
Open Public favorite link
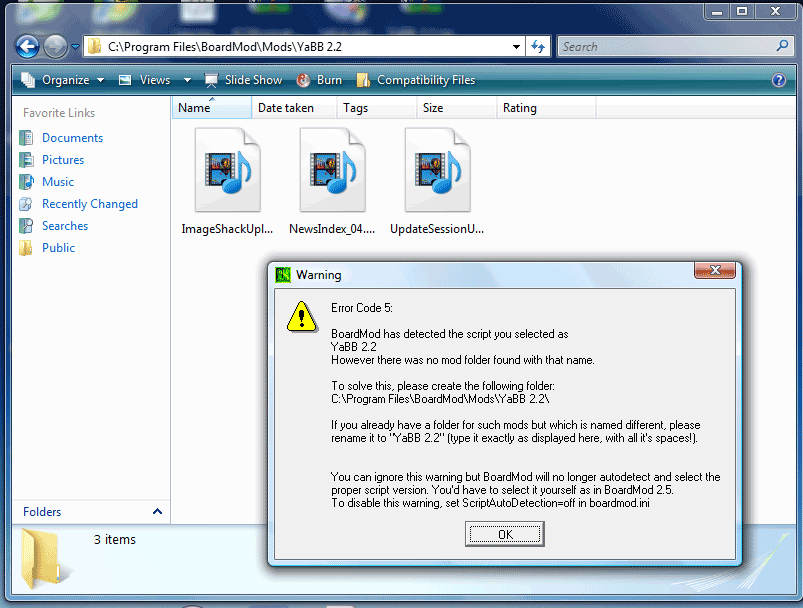(58, 248)
